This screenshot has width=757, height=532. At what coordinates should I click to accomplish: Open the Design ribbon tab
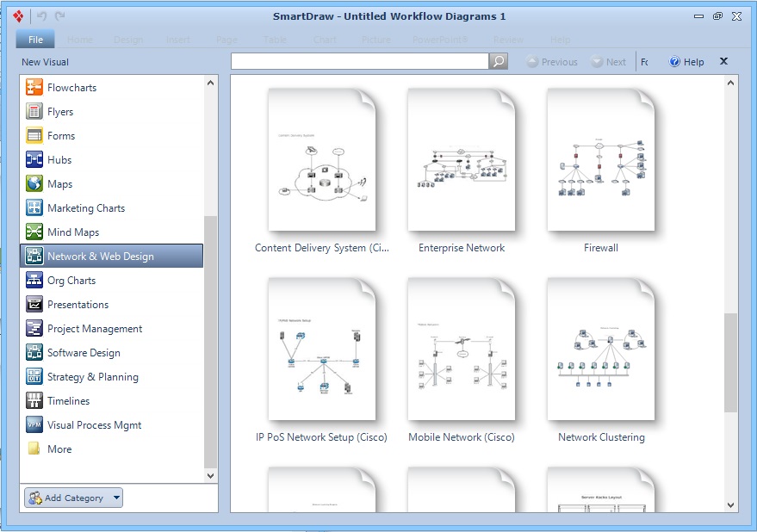pyautogui.click(x=128, y=40)
